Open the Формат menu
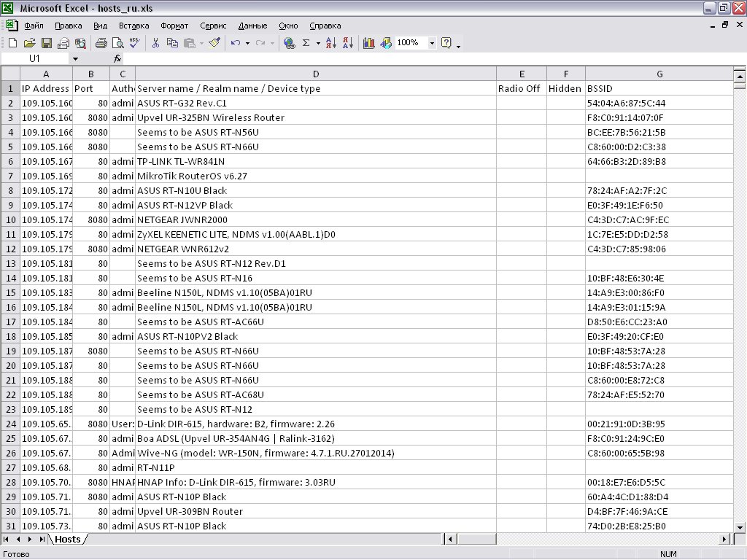Viewport: 747px width, 560px height. click(174, 26)
